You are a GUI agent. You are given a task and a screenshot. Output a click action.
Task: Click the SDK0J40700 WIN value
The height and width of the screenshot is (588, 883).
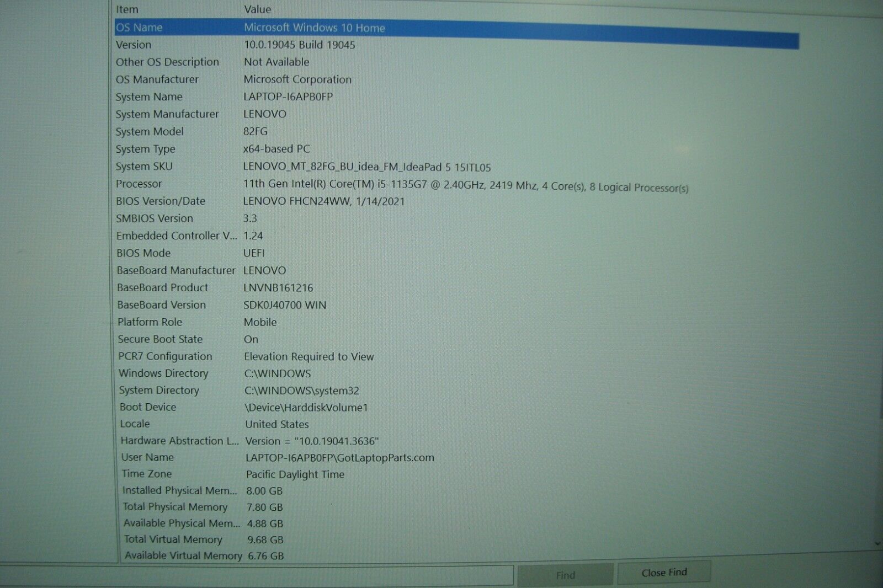285,304
